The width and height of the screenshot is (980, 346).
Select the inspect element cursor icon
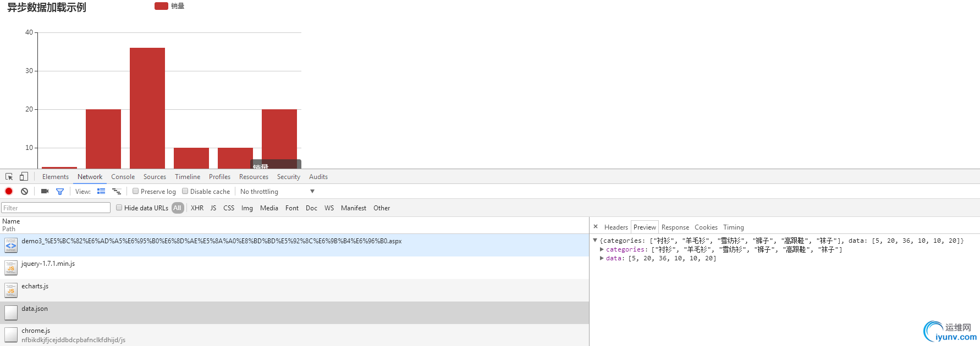(x=9, y=177)
